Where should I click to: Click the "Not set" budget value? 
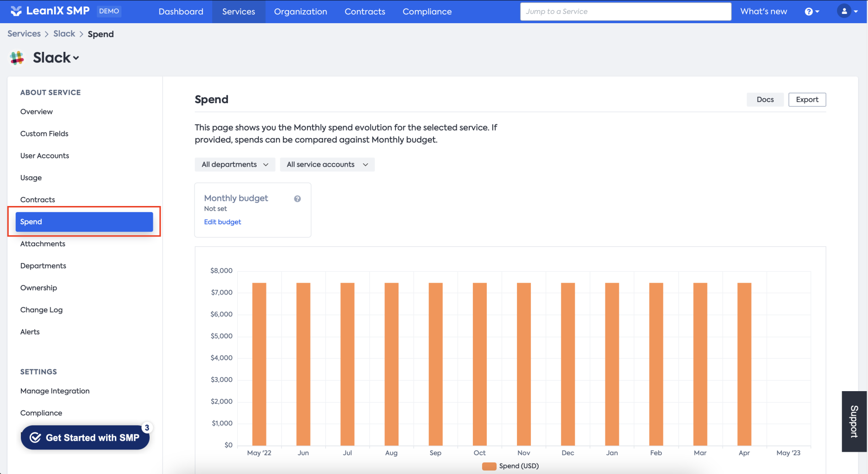pyautogui.click(x=215, y=209)
